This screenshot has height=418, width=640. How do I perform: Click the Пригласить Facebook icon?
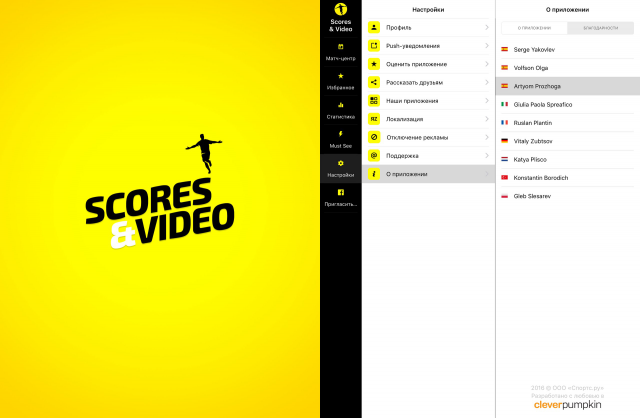340,192
